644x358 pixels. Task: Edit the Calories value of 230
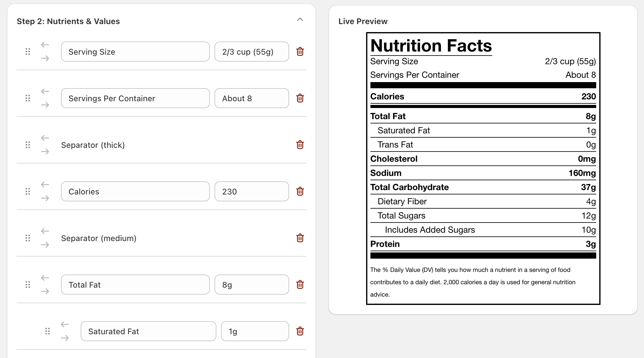click(251, 191)
